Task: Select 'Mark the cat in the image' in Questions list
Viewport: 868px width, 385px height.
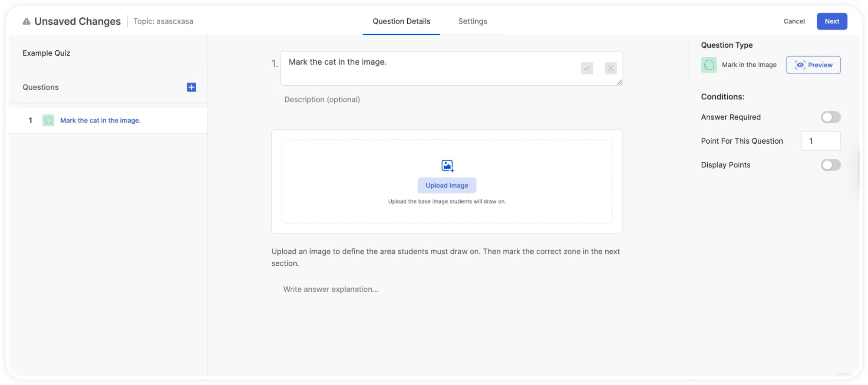Action: 100,120
